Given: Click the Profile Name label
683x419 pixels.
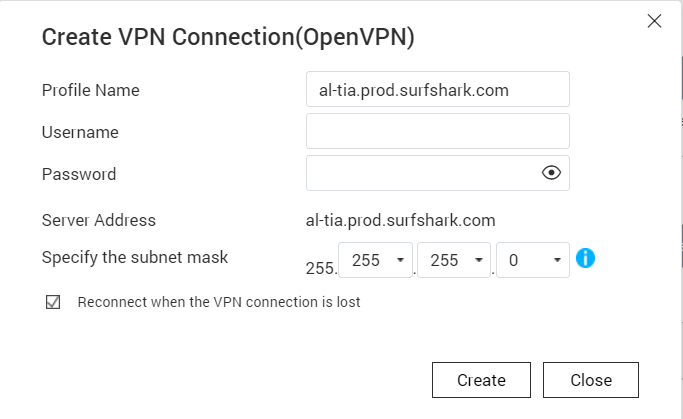Looking at the screenshot, I should point(91,90).
